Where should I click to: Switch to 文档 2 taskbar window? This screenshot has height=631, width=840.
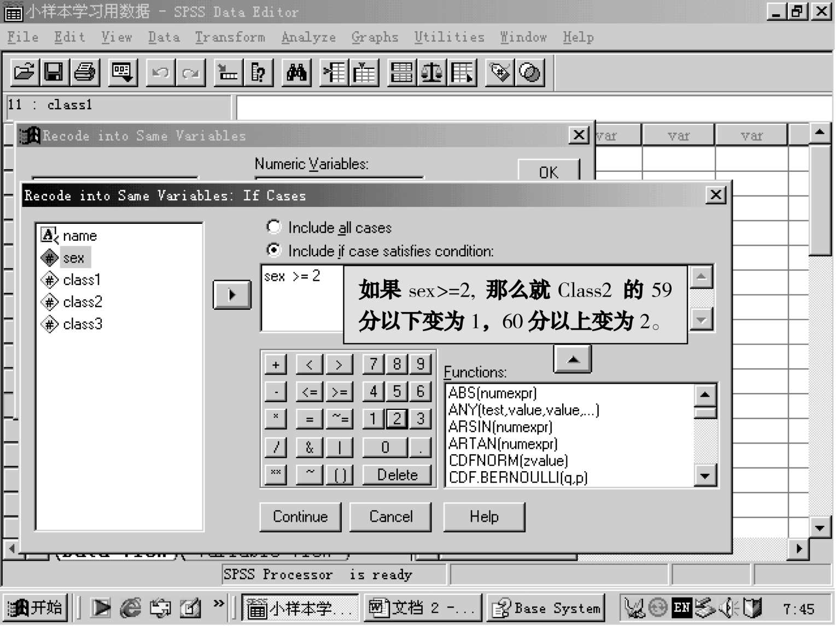pyautogui.click(x=422, y=608)
